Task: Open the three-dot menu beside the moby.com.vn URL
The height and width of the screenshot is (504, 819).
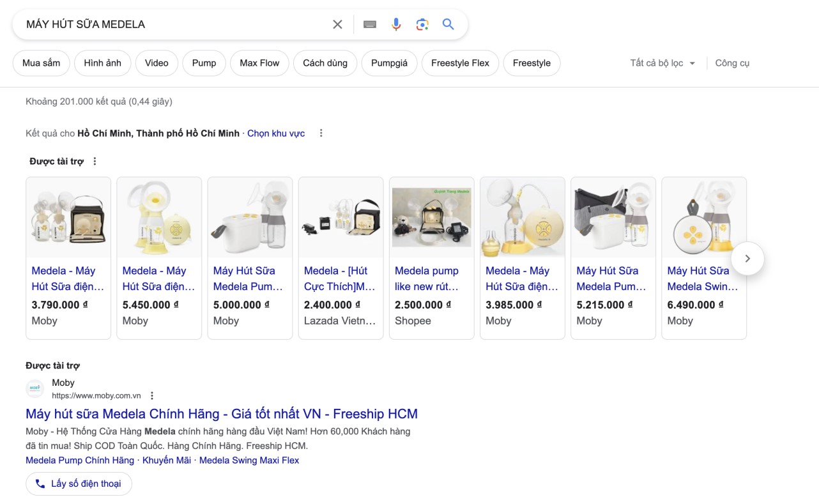Action: pyautogui.click(x=152, y=395)
